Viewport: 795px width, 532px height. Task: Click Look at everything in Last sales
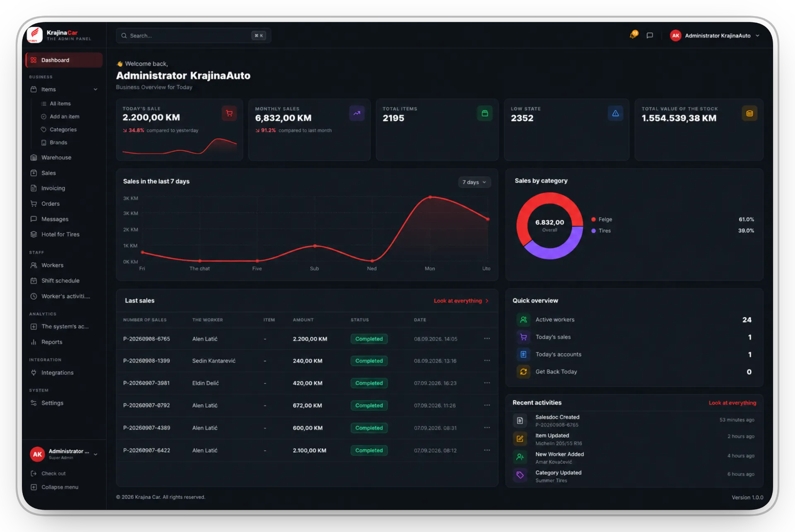(x=461, y=301)
